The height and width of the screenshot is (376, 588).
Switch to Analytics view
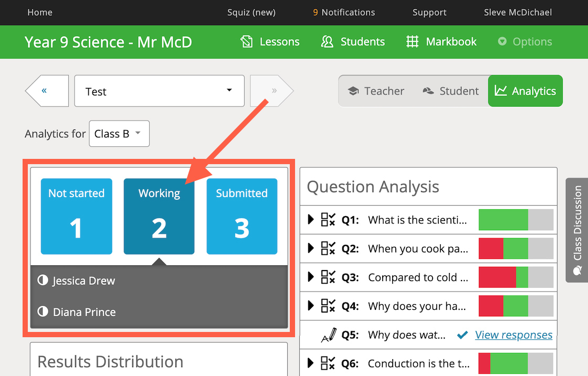coord(526,91)
